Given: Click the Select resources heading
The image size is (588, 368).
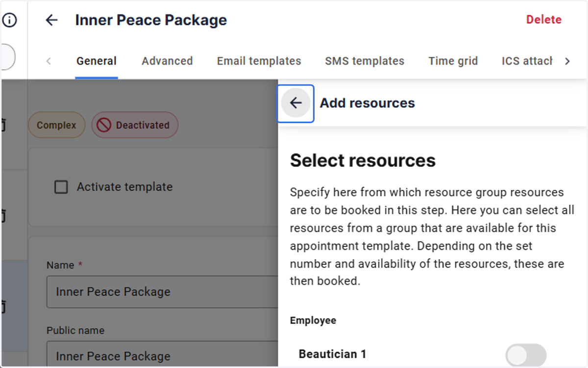Looking at the screenshot, I should click(363, 160).
